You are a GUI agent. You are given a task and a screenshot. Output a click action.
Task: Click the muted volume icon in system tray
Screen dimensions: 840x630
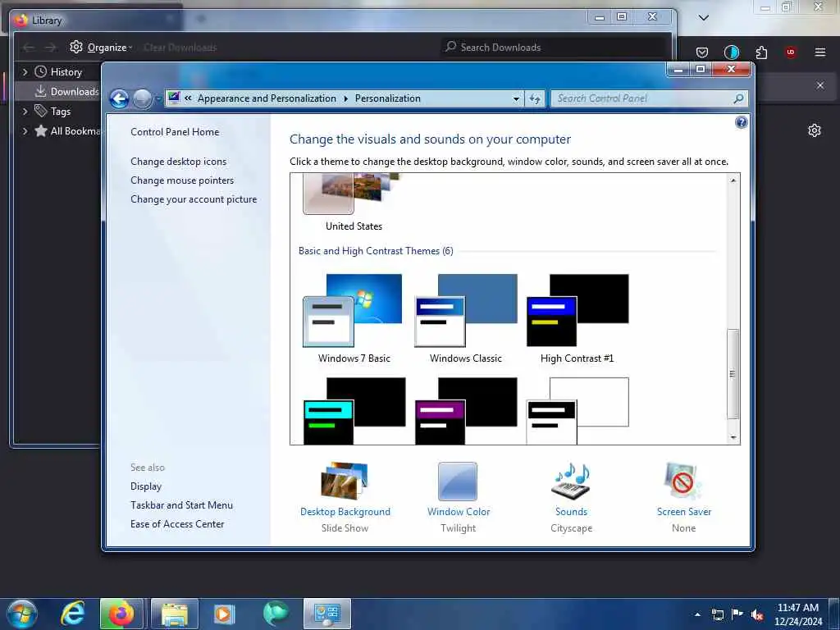(x=757, y=614)
